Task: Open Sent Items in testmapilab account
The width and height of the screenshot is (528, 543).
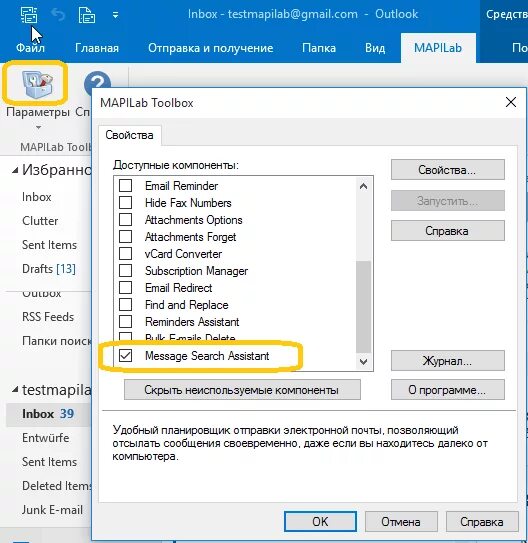Action: click(x=50, y=461)
